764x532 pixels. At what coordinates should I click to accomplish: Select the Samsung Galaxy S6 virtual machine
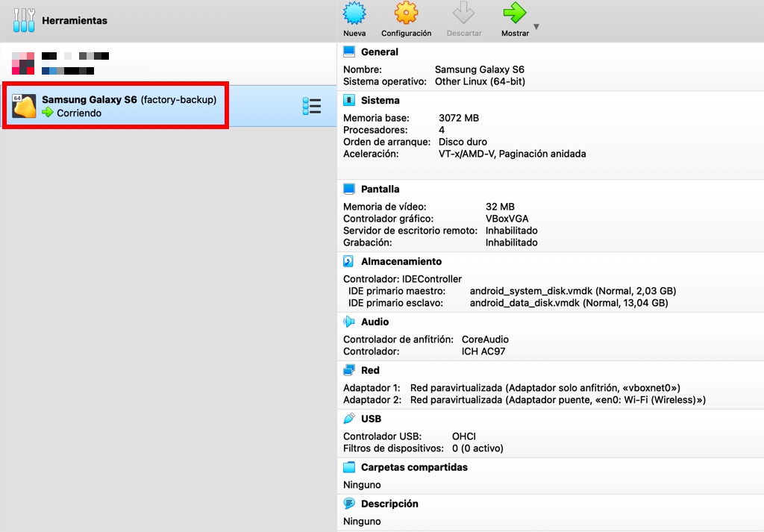tap(168, 106)
